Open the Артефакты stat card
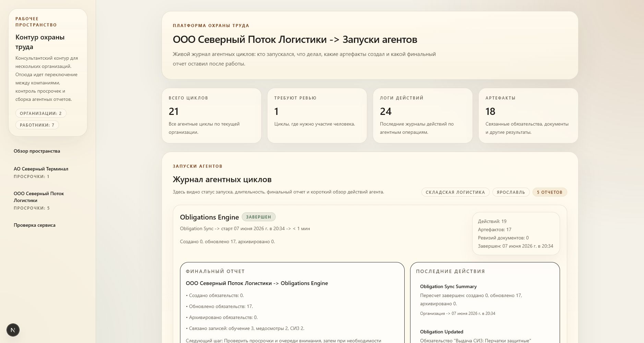Image resolution: width=644 pixels, height=343 pixels. tap(528, 116)
